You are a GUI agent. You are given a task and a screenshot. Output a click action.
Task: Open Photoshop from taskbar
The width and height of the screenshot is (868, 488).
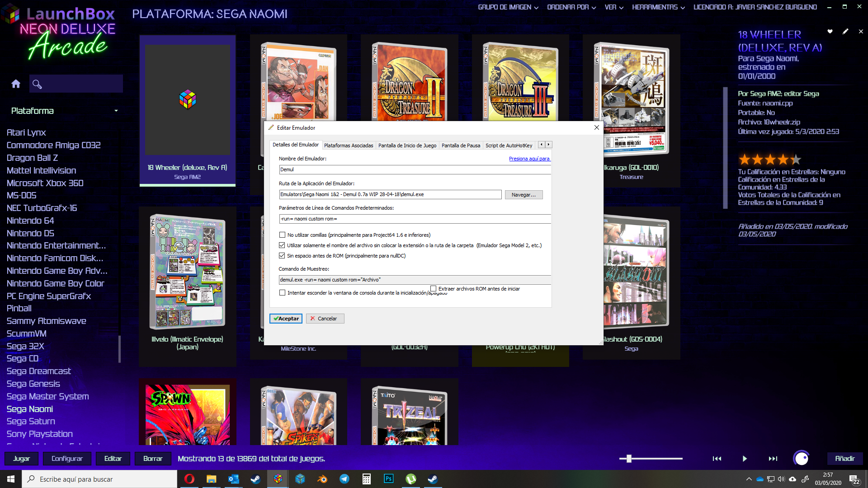pos(389,479)
